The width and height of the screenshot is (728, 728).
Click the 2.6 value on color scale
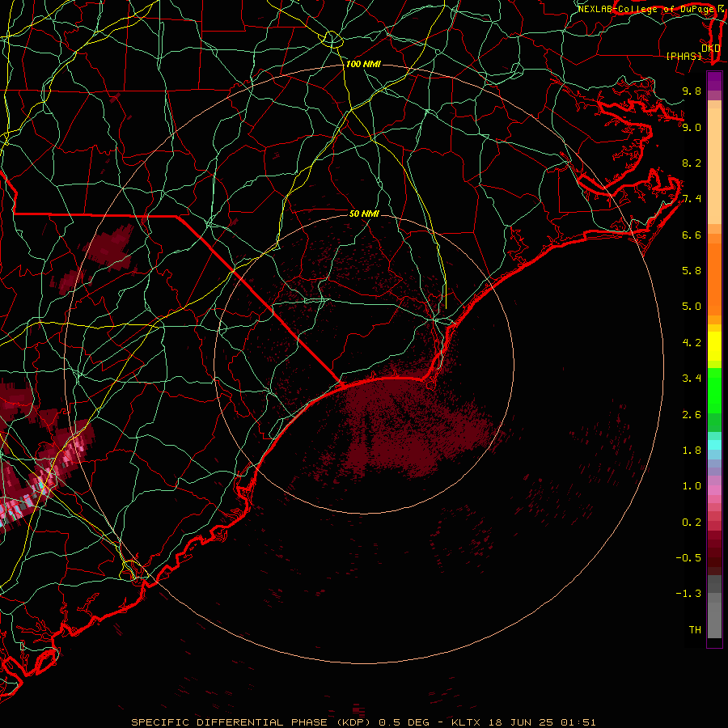pos(692,414)
